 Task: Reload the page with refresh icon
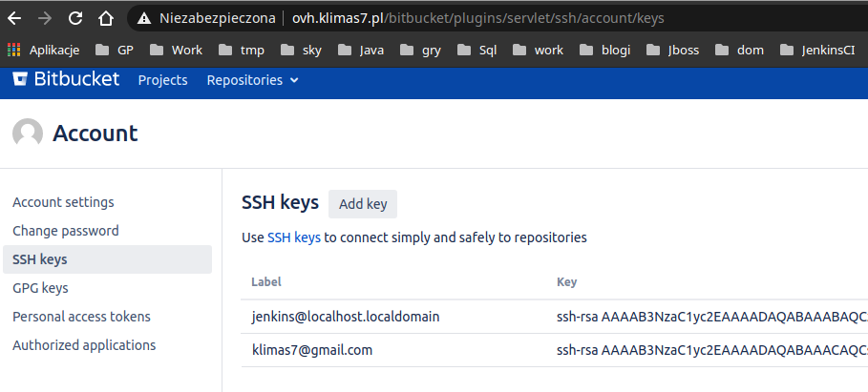click(75, 19)
